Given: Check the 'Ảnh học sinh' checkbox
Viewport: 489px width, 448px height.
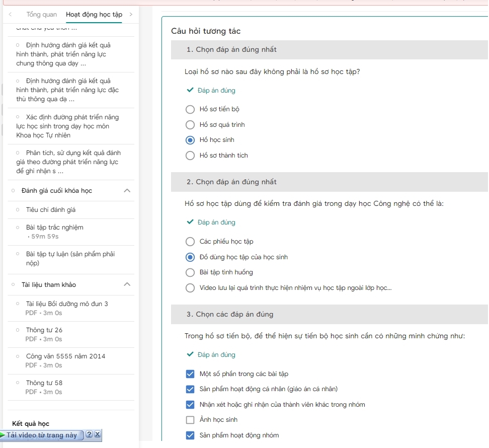Looking at the screenshot, I should click(190, 420).
